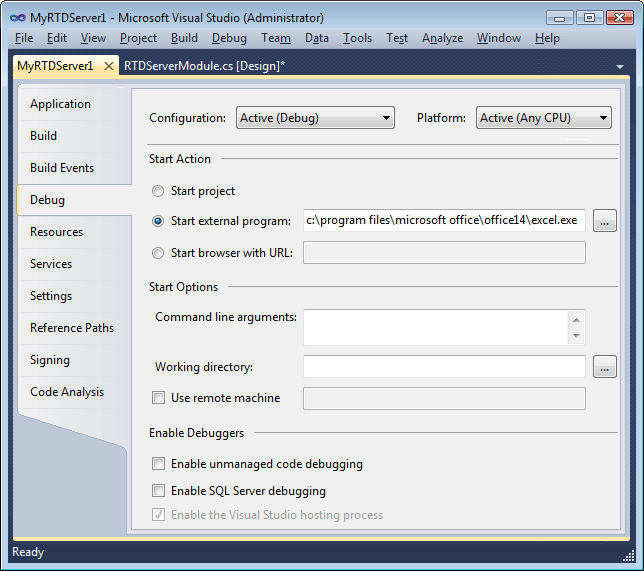Screen dimensions: 644x571
Task: Click the Start Options section heading
Action: (183, 287)
